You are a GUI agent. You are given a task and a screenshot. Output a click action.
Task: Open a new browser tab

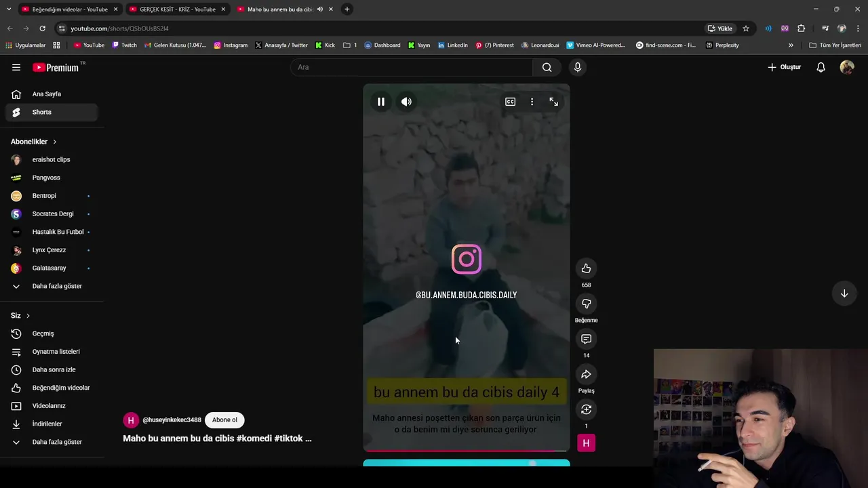coord(347,9)
